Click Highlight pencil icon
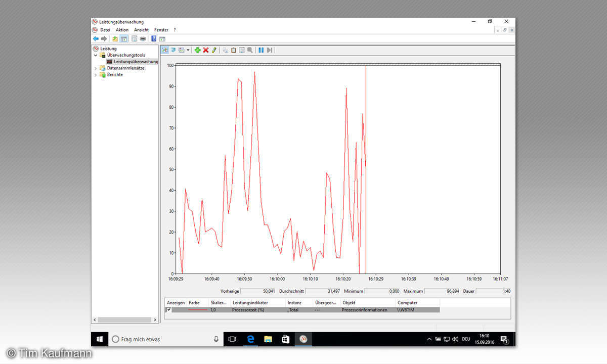Screen dimensions: 607x364 tap(214, 50)
